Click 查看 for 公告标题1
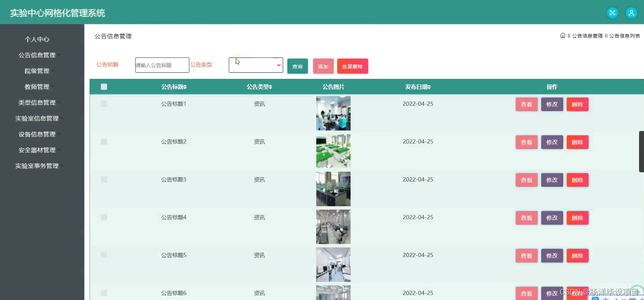This screenshot has width=644, height=300. [526, 104]
